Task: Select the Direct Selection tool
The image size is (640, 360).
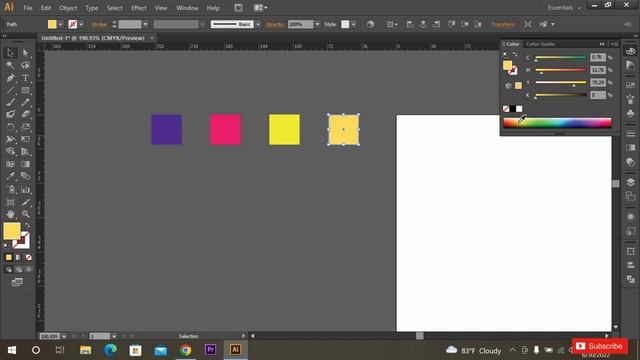Action: tap(25, 53)
